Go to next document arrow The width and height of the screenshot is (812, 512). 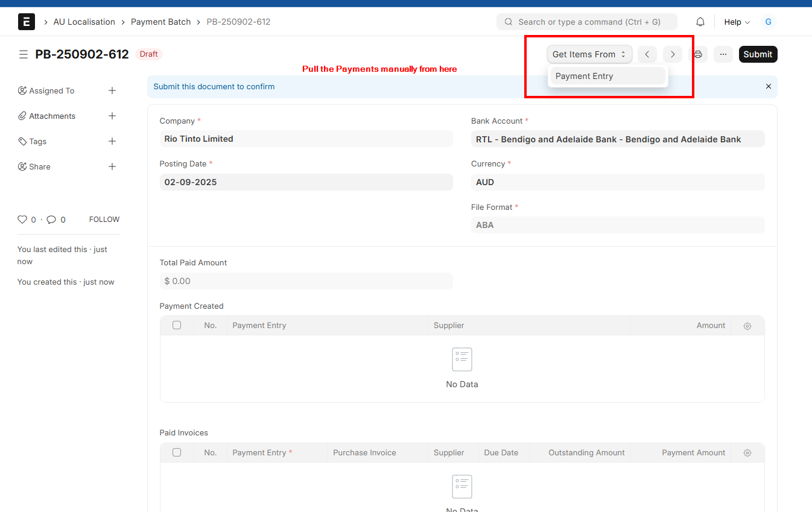pos(673,54)
